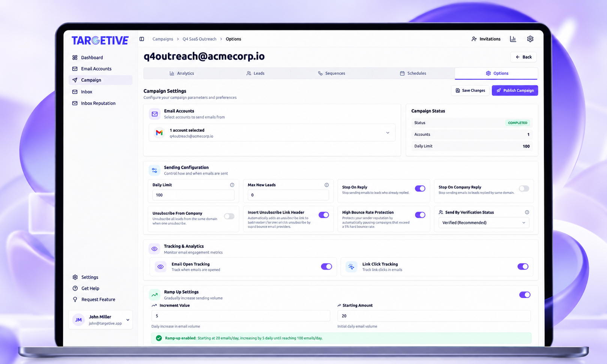607x364 pixels.
Task: Click the Get Help question mark icon
Action: pyautogui.click(x=75, y=288)
